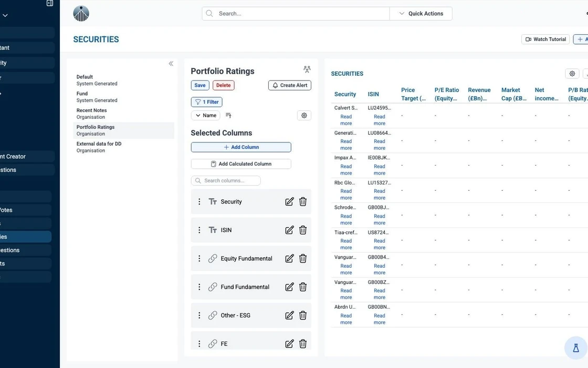Toggle the sort direction icon next to Name
This screenshot has width=588, height=368.
[x=228, y=115]
